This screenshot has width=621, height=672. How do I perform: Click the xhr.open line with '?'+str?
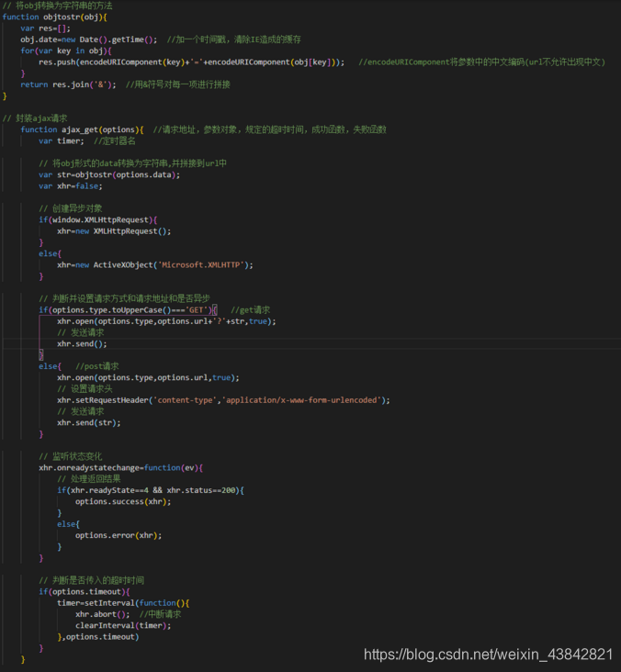(166, 321)
